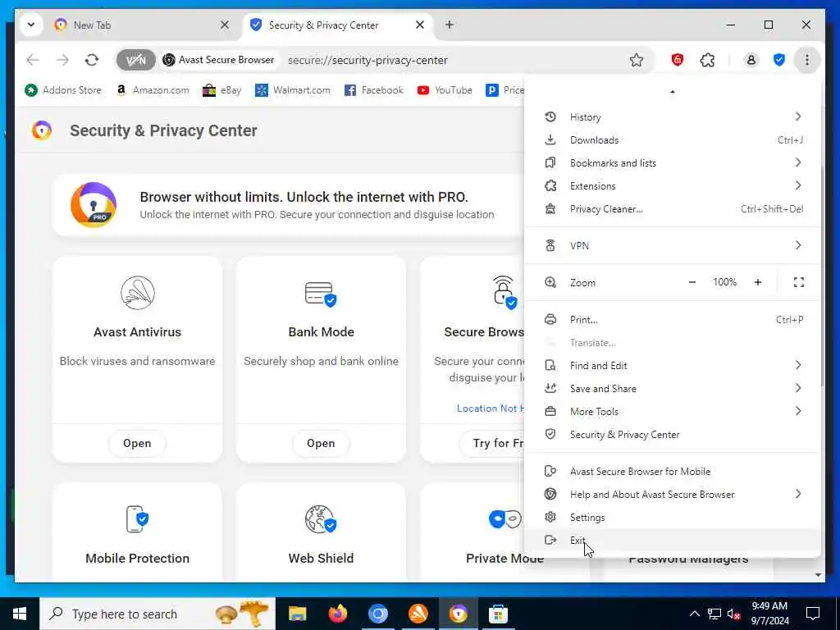
Task: Open the Extensions puzzle icon in toolbar
Action: (708, 60)
